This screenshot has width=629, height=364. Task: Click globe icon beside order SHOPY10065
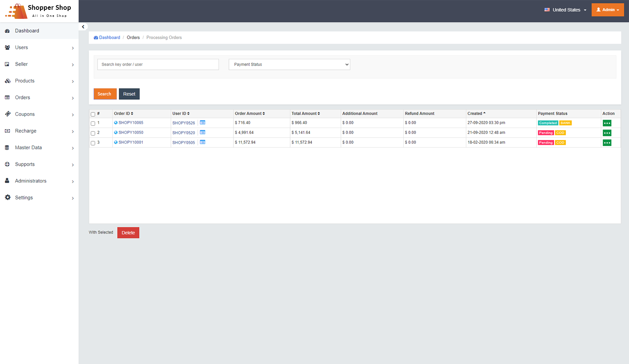pyautogui.click(x=116, y=123)
